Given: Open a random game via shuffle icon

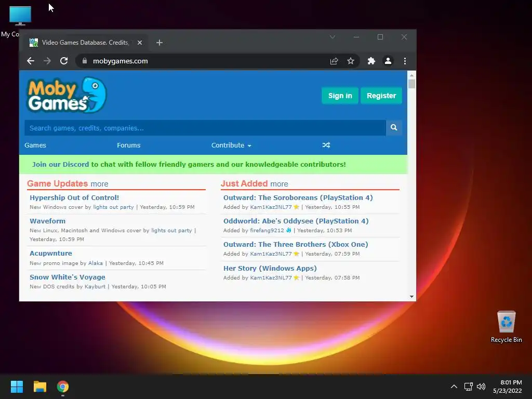Looking at the screenshot, I should point(326,145).
